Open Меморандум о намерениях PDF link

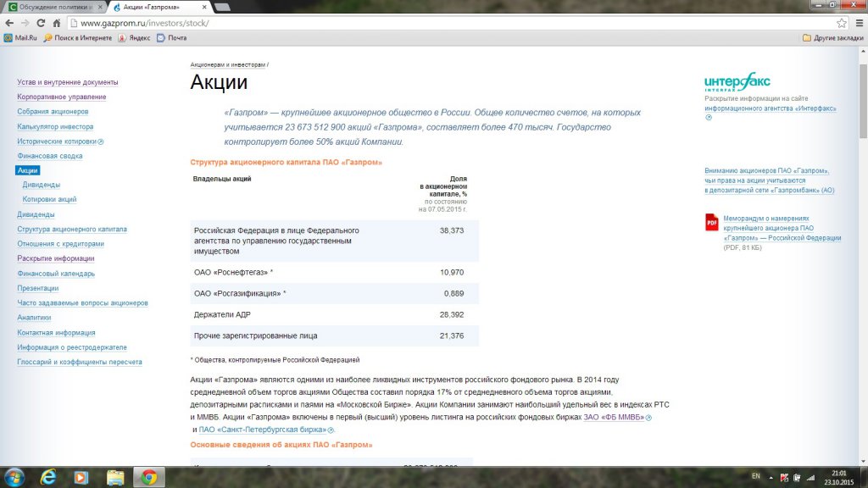coord(782,228)
